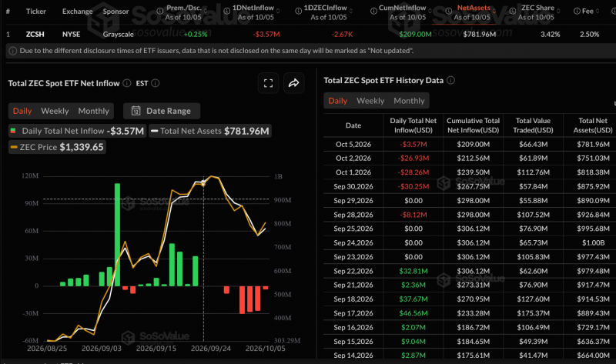Click the NYSE exchange cell
Screen dimensions: 616x364
click(x=71, y=34)
